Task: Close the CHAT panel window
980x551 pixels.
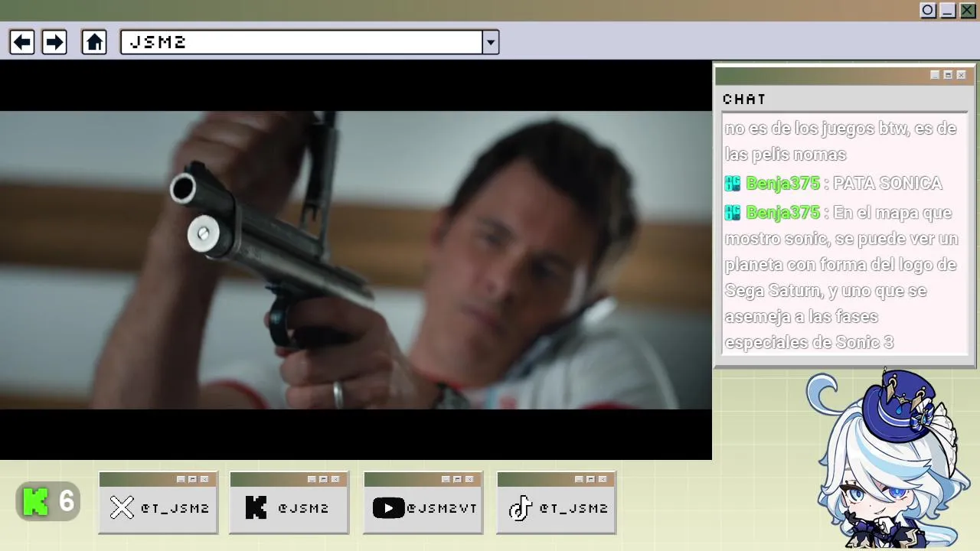Action: 961,75
